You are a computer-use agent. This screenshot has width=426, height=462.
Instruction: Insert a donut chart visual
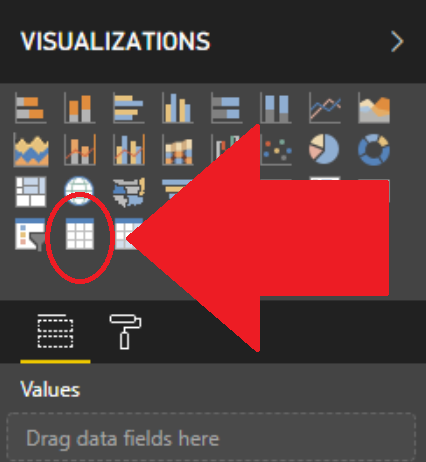[x=374, y=150]
